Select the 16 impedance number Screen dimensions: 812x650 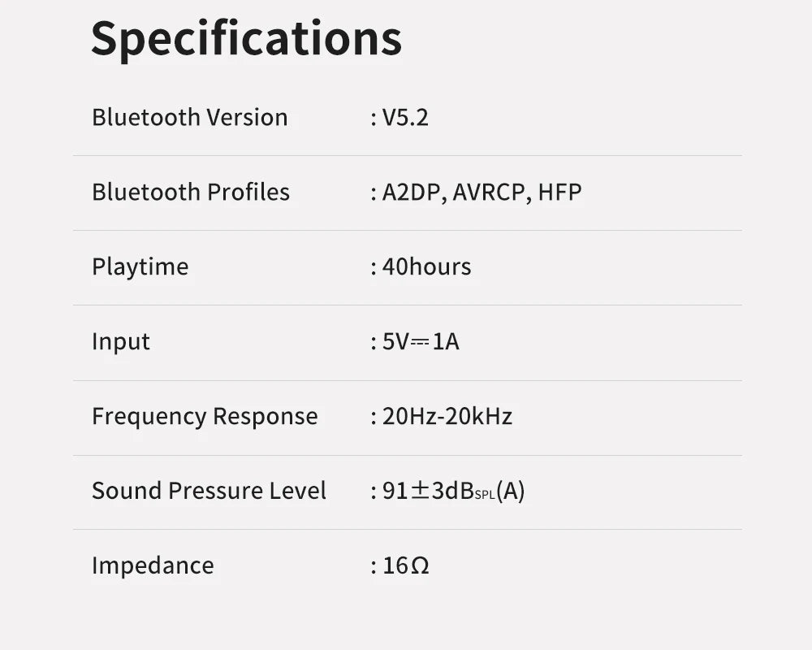click(395, 565)
